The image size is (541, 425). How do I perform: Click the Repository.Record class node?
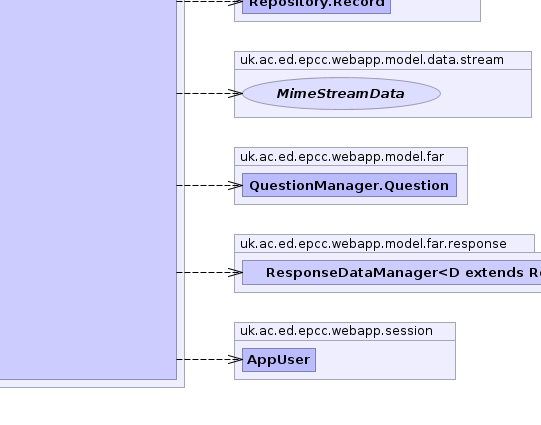[x=316, y=5]
